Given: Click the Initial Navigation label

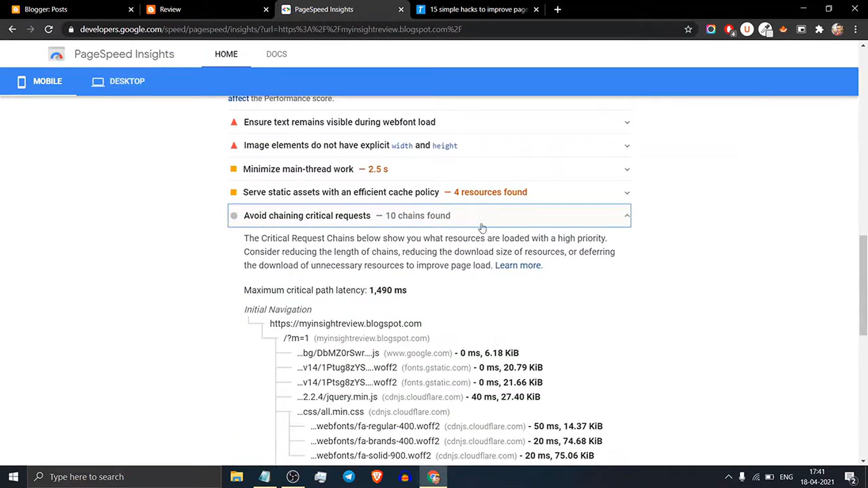Looking at the screenshot, I should [x=278, y=310].
